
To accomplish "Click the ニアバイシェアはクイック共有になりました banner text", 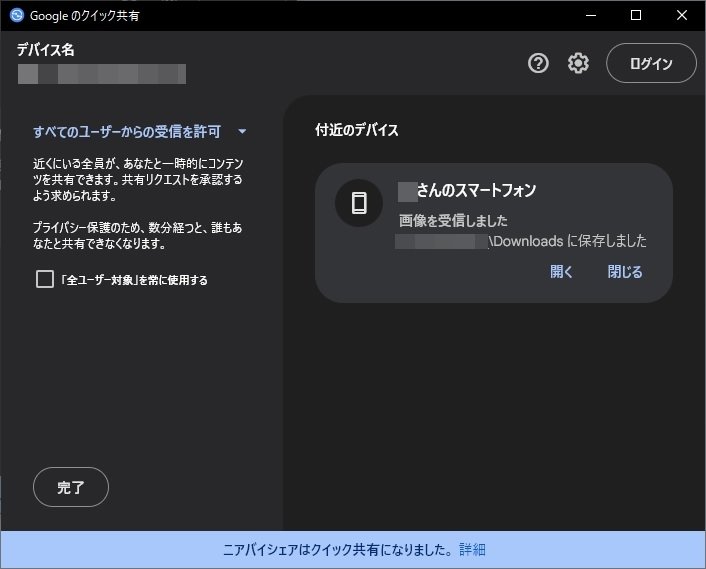I will tap(338, 550).
